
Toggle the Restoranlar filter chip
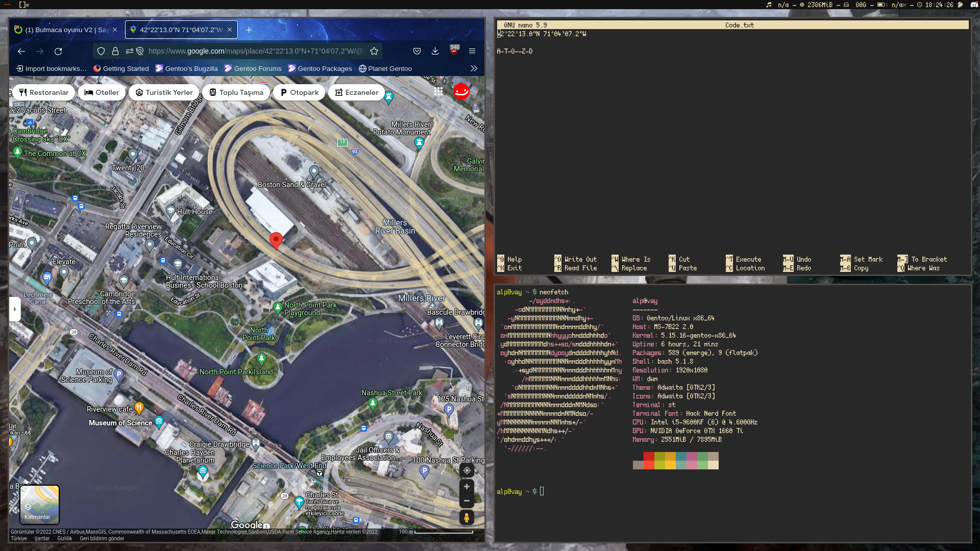click(x=44, y=92)
